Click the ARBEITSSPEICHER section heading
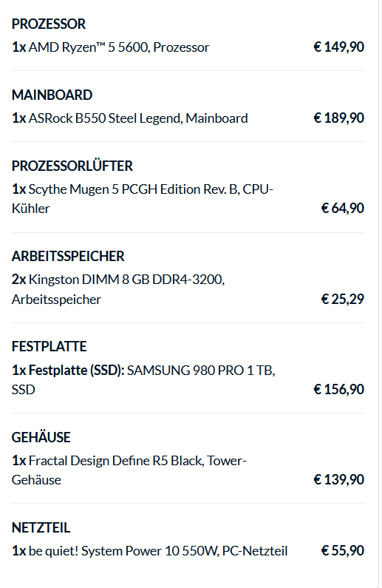 pos(68,256)
